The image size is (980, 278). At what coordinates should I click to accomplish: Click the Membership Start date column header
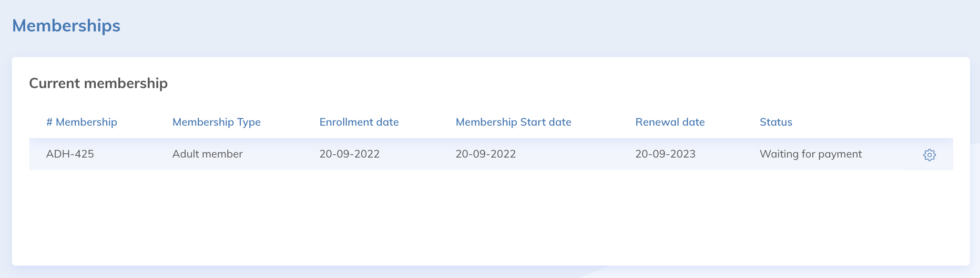pyautogui.click(x=513, y=122)
